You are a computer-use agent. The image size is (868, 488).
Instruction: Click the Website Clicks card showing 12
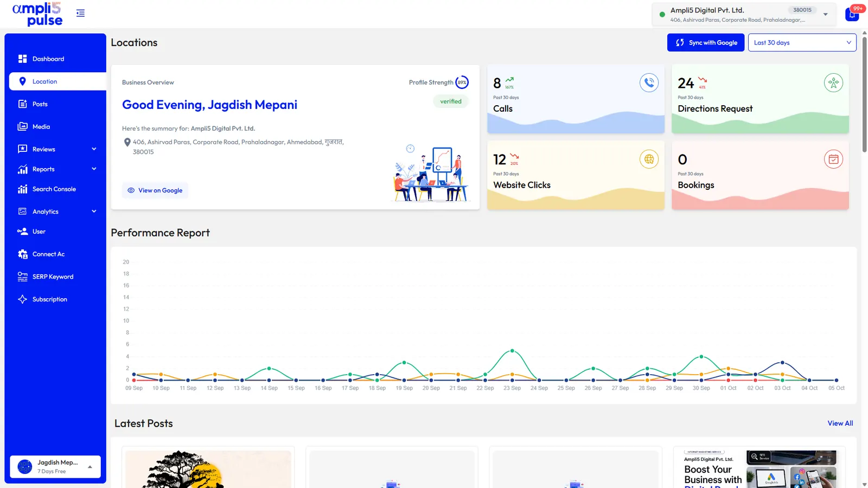tap(576, 176)
